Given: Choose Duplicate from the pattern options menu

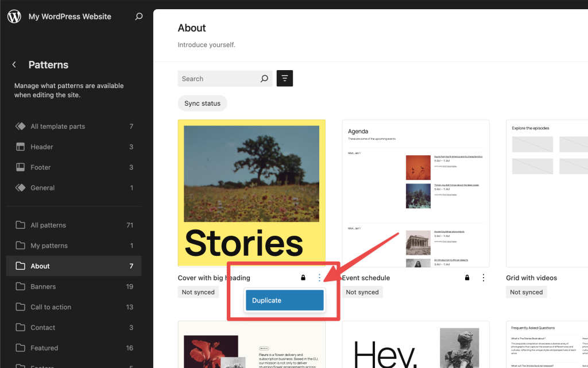Looking at the screenshot, I should pyautogui.click(x=284, y=300).
